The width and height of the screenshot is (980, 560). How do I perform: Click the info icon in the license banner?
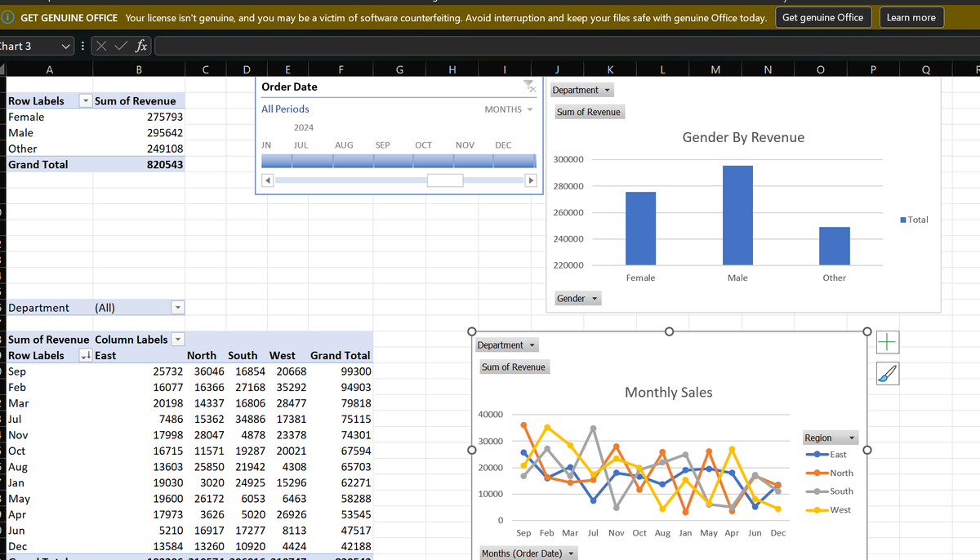9,17
